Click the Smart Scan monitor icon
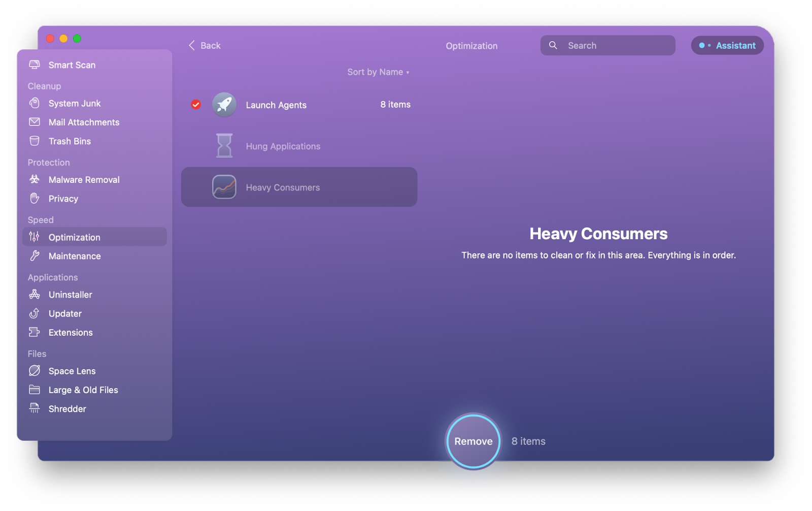The height and width of the screenshot is (511, 812). click(x=35, y=65)
